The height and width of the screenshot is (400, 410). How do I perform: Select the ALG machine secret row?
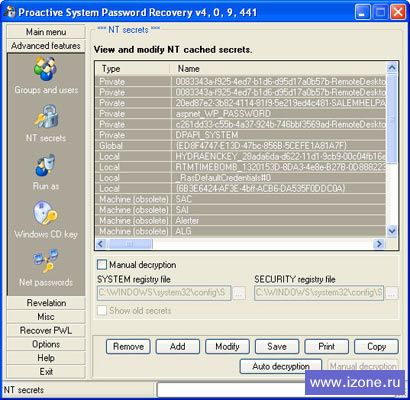point(241,231)
